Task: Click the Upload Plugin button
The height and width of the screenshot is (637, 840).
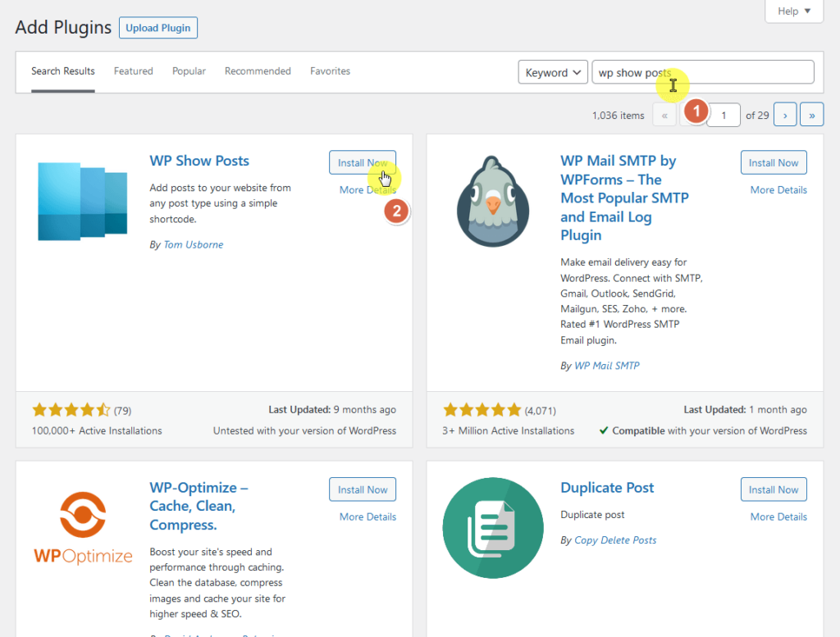Action: point(158,28)
